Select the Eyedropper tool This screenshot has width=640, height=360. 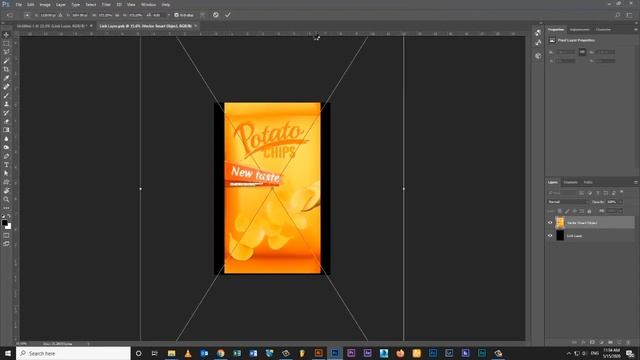coord(6,78)
